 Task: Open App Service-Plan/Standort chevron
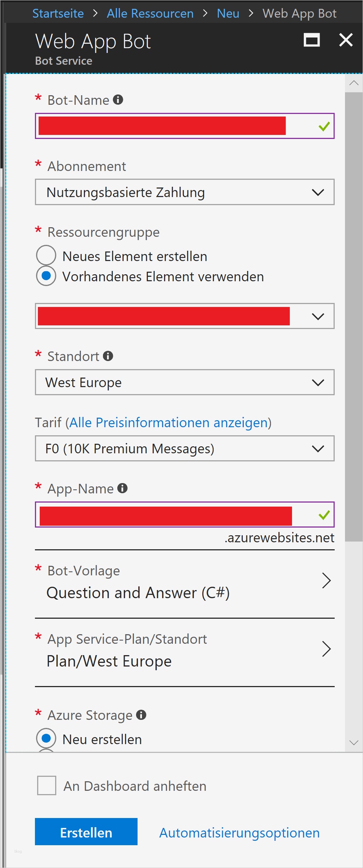pos(326,649)
